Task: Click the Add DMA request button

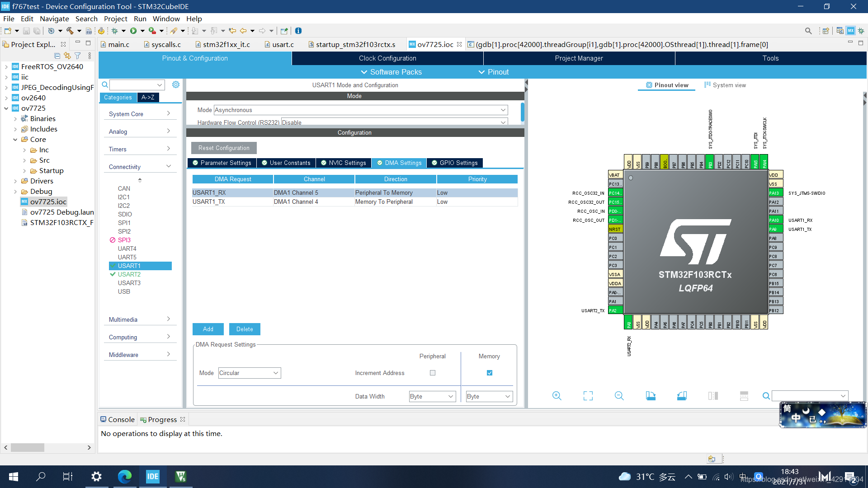Action: (208, 329)
